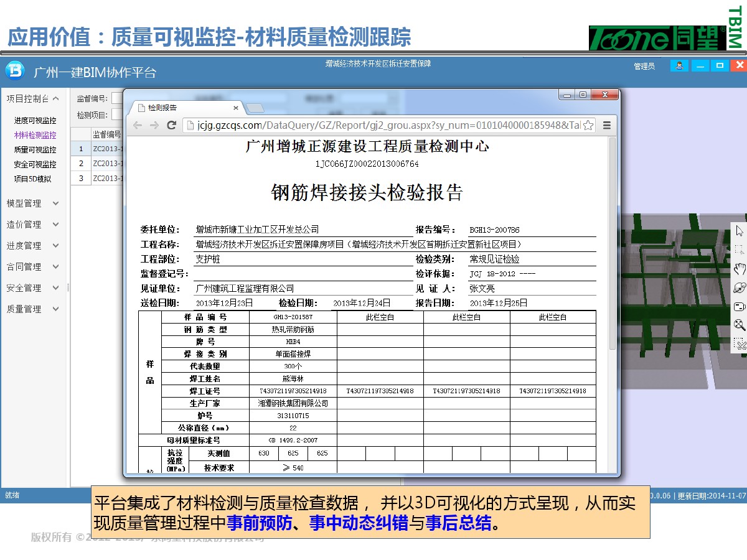Collapse the 项目控制台 section
Viewport: 747px width, 560px height.
pyautogui.click(x=55, y=98)
